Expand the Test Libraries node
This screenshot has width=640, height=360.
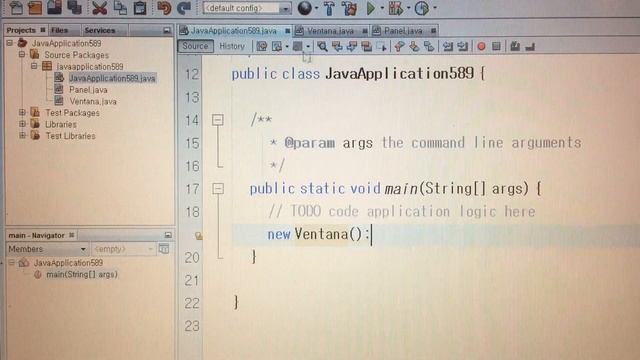[22, 135]
